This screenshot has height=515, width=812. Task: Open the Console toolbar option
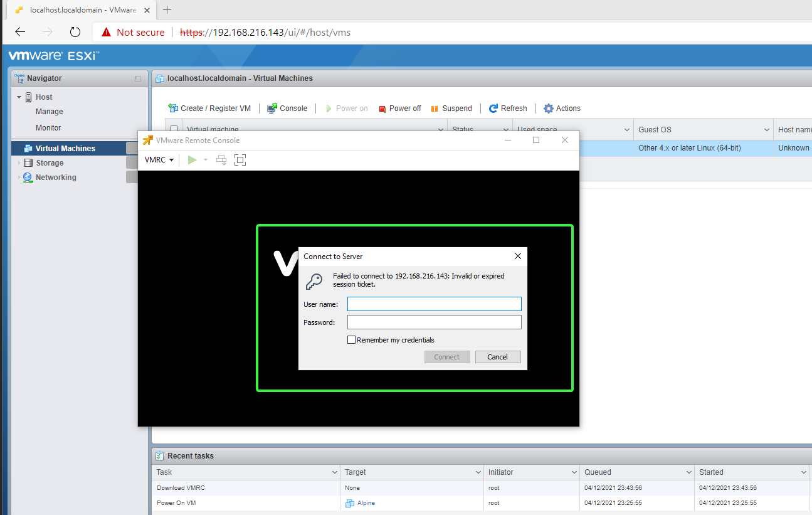[x=287, y=109]
